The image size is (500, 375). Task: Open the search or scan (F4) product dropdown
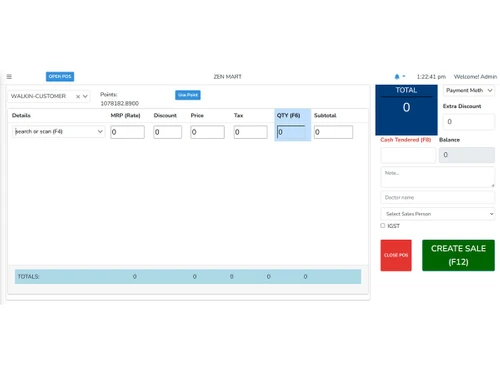pos(59,132)
